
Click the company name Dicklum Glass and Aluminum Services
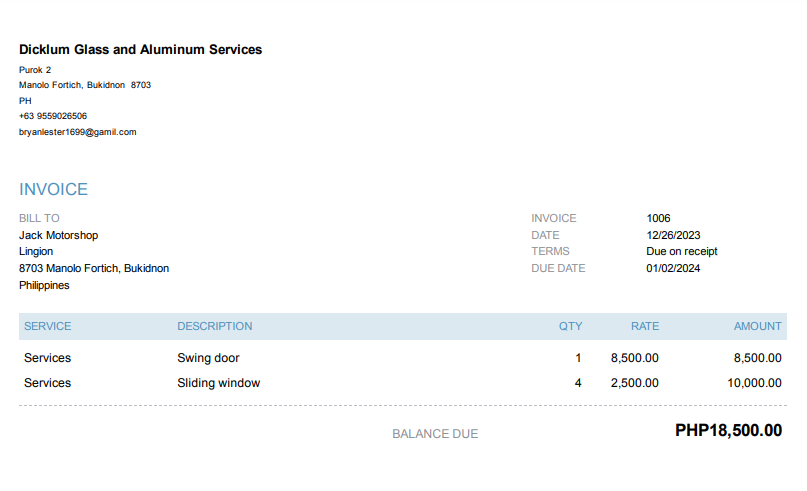[x=140, y=50]
